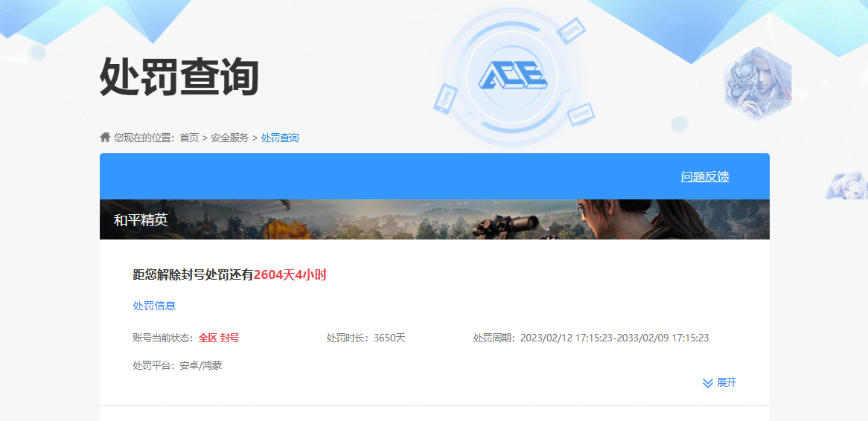This screenshot has height=421, width=868.
Task: Click the 处罚周期 date range text
Action: click(614, 338)
